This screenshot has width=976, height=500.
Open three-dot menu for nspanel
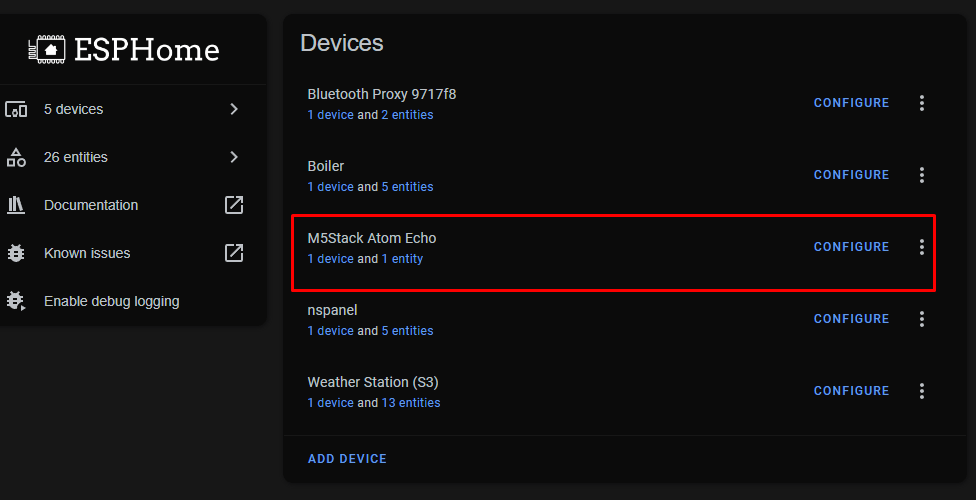(922, 319)
